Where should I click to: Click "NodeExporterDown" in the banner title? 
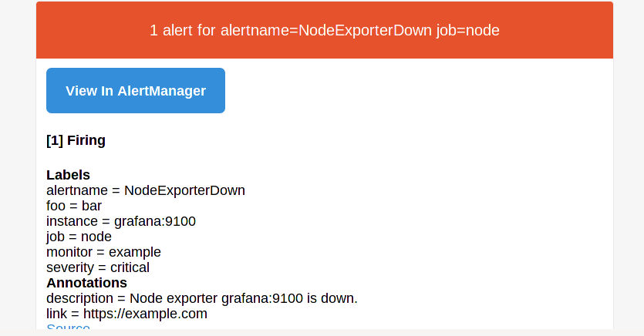365,30
